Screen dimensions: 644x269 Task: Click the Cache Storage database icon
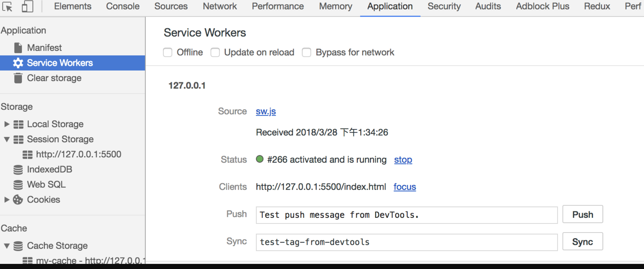(18, 246)
